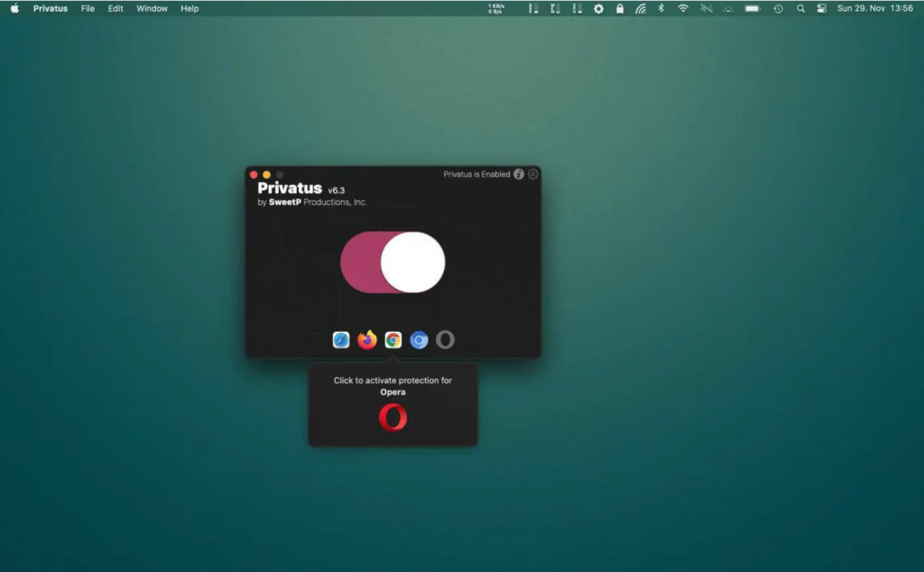Open Privatus settings via gear icon

point(531,174)
